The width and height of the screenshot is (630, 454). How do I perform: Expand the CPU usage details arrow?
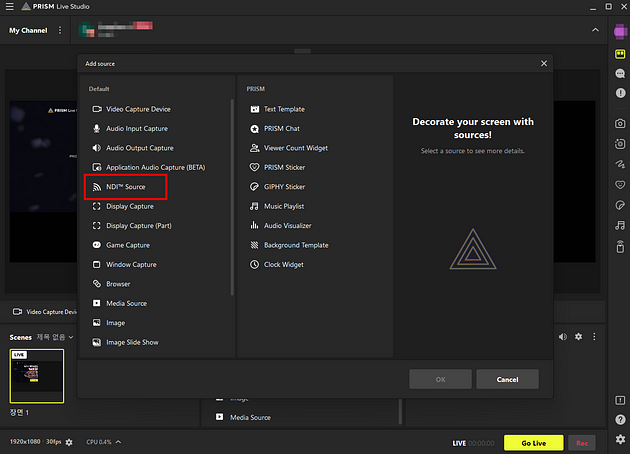(118, 442)
